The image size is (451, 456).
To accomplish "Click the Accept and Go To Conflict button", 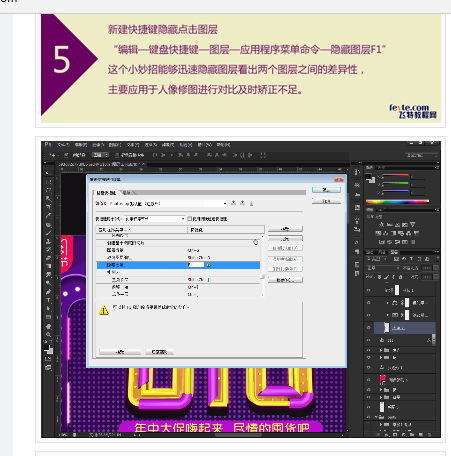I will tap(120, 352).
